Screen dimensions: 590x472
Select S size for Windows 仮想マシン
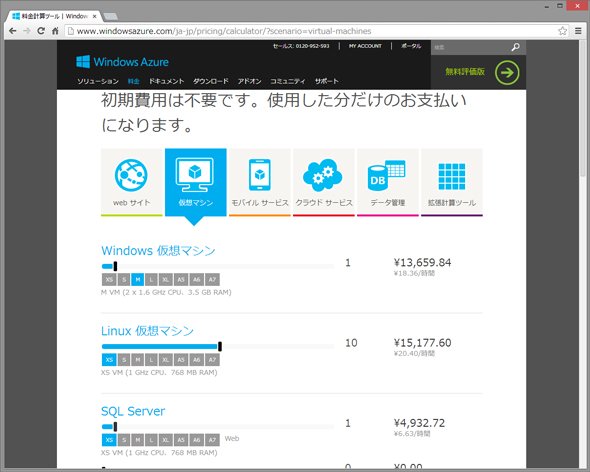(124, 279)
